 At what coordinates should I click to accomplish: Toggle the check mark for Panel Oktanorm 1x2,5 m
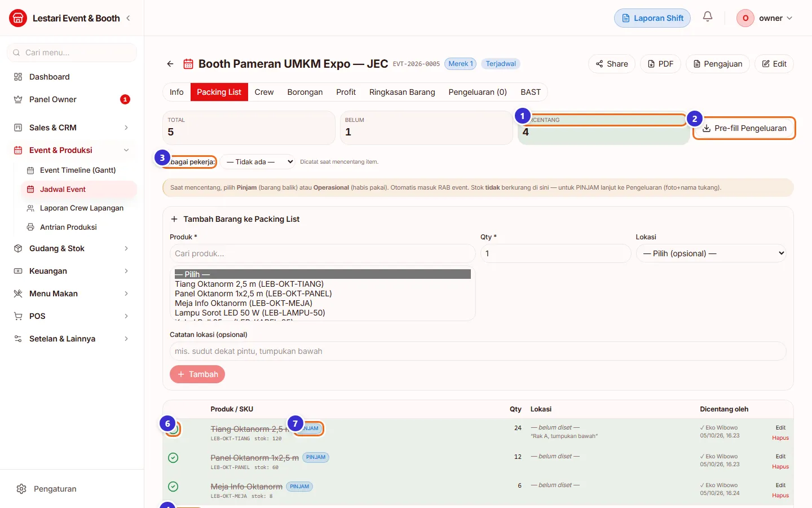point(173,458)
